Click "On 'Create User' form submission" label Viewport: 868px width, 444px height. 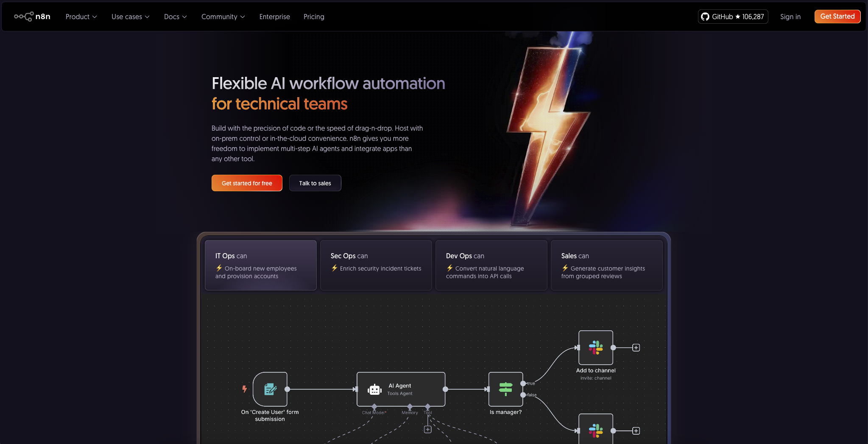pos(270,415)
